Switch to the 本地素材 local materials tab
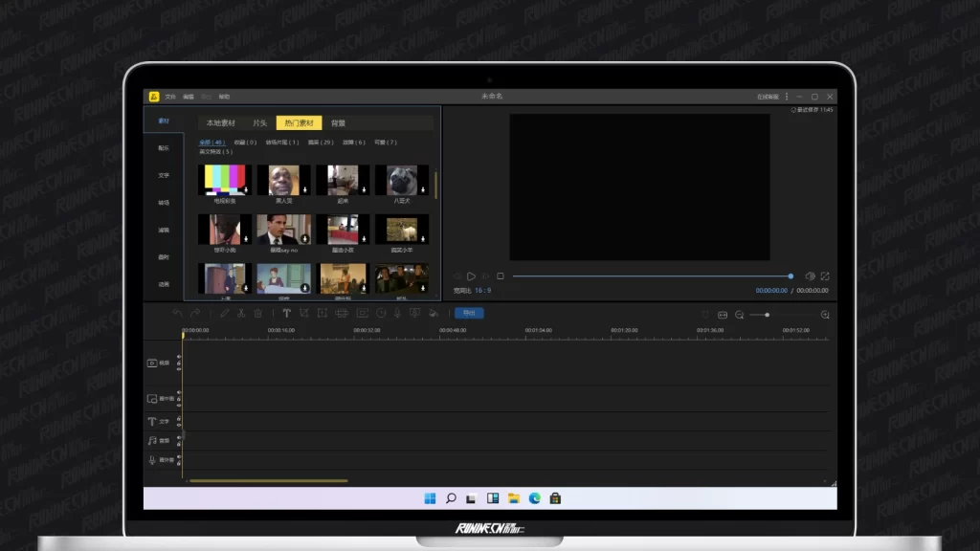Image resolution: width=980 pixels, height=551 pixels. 221,123
